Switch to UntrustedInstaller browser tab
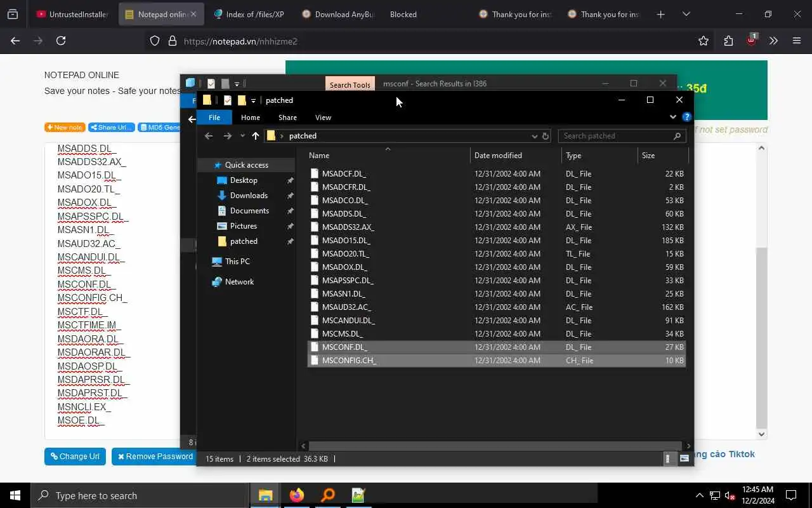The width and height of the screenshot is (812, 508). click(x=72, y=14)
